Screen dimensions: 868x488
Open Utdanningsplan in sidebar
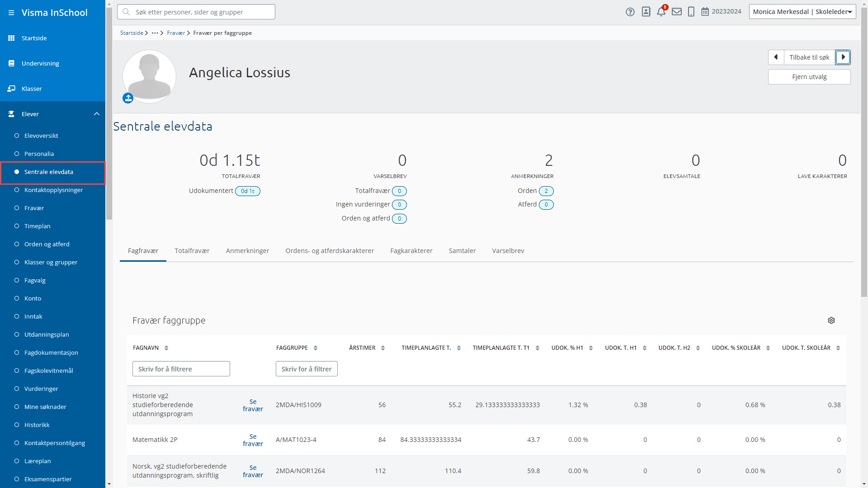point(47,334)
